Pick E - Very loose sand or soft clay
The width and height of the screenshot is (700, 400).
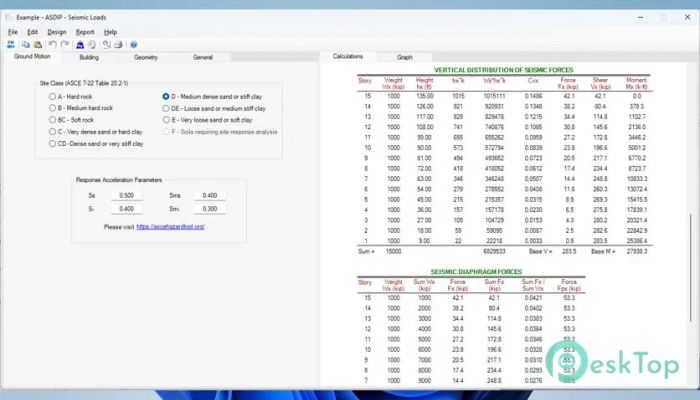(x=166, y=119)
